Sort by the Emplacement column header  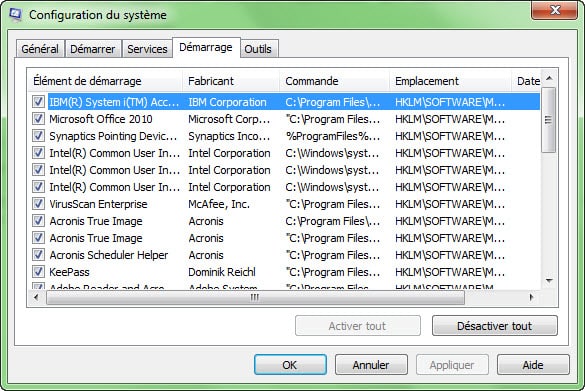tap(450, 81)
